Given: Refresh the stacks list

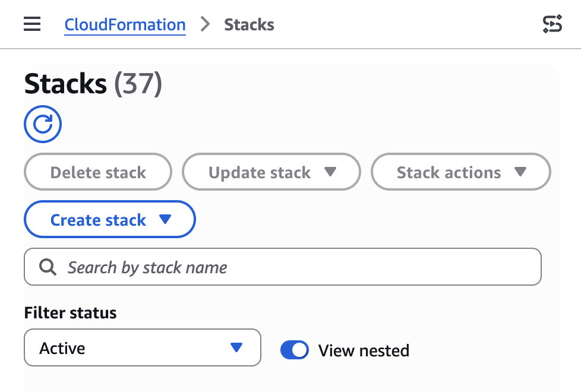Looking at the screenshot, I should tap(42, 124).
